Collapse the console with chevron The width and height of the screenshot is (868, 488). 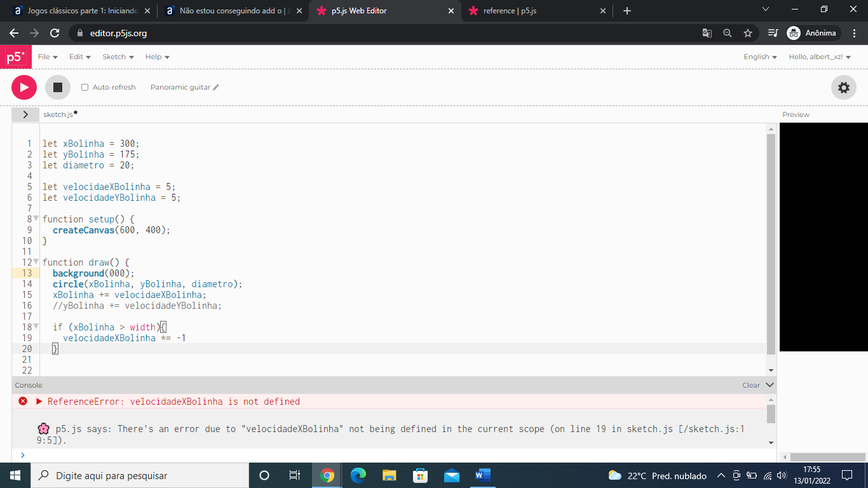click(770, 385)
